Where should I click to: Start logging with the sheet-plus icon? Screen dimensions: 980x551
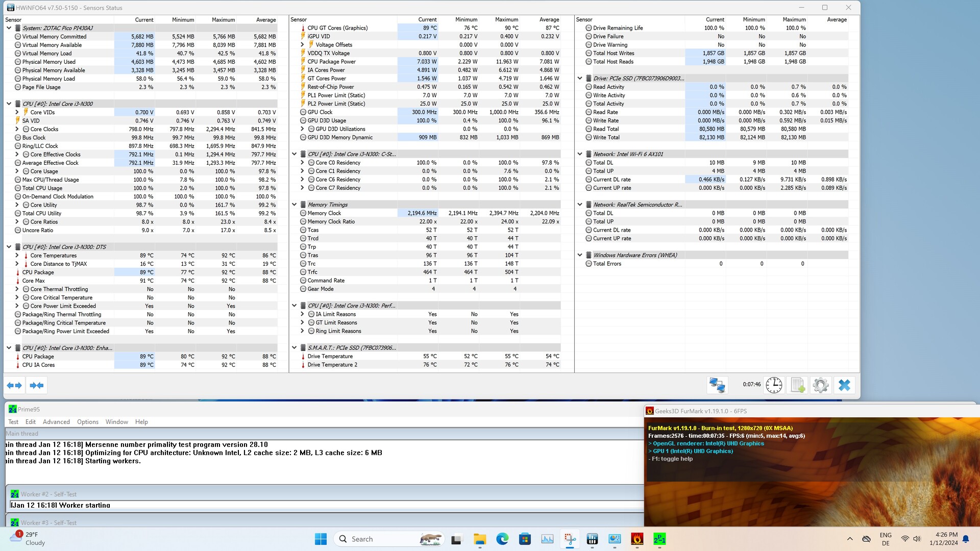pos(797,385)
